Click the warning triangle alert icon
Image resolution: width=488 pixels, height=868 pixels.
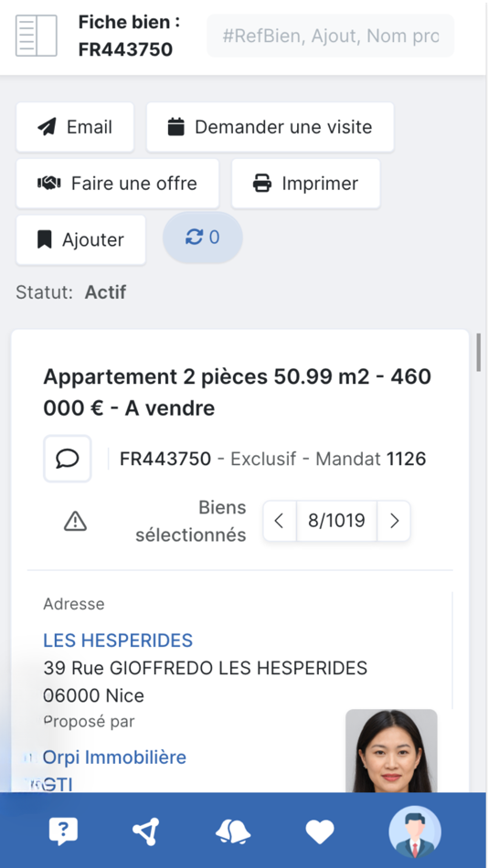pos(75,521)
